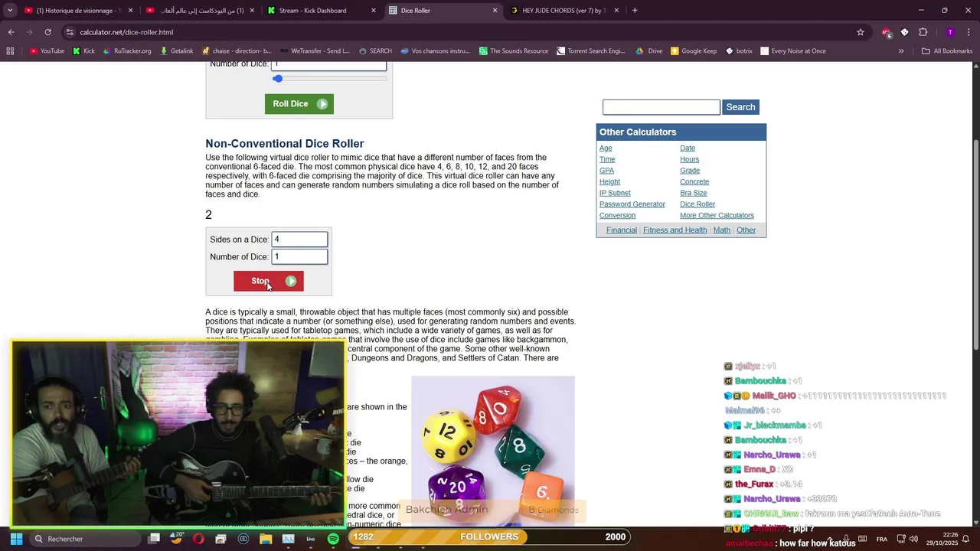Click the taskbar volume icon
The height and width of the screenshot is (551, 980).
click(913, 539)
